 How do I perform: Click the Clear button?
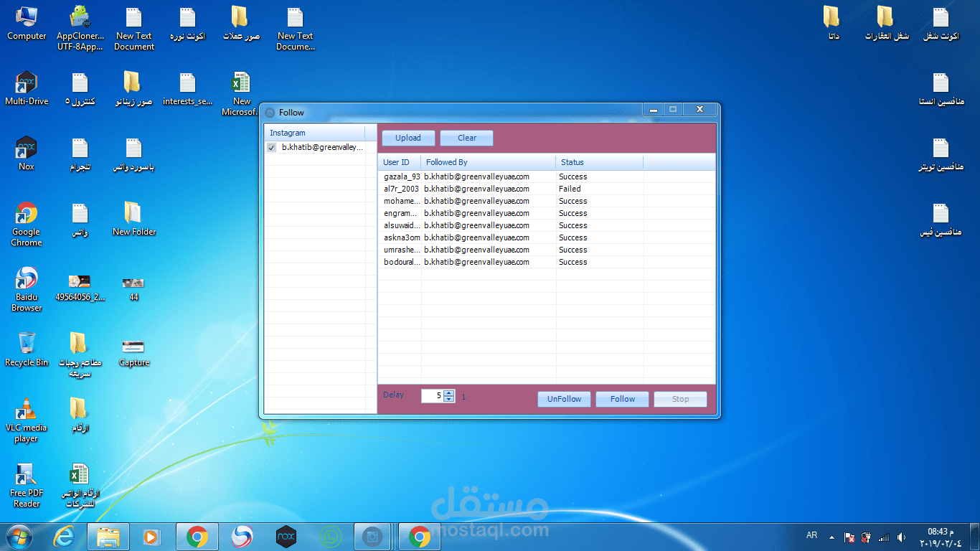(467, 138)
